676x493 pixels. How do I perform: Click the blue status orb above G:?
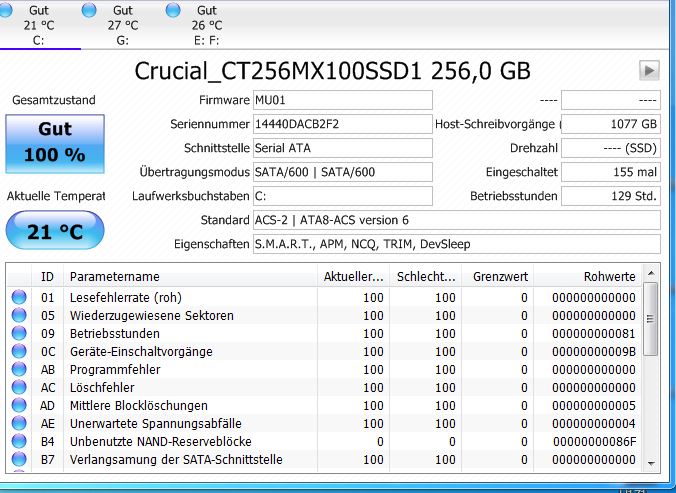(89, 9)
